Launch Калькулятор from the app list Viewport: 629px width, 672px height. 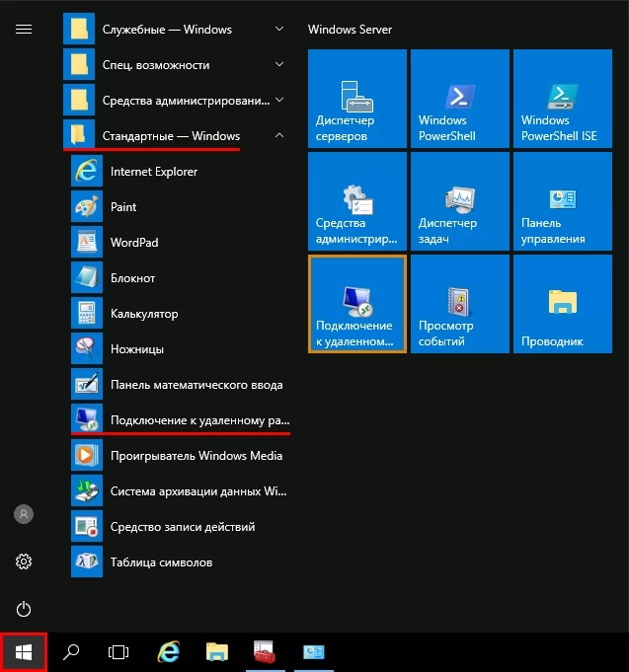143,314
